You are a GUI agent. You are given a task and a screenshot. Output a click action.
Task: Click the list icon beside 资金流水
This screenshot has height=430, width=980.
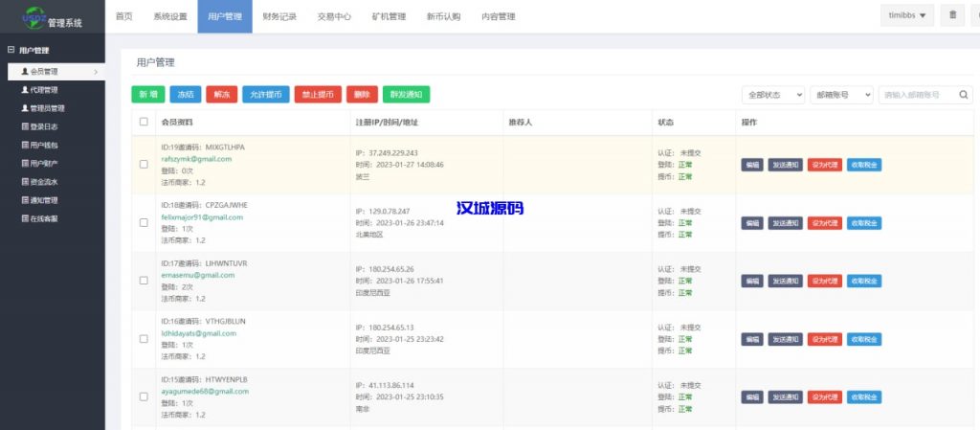(25, 182)
